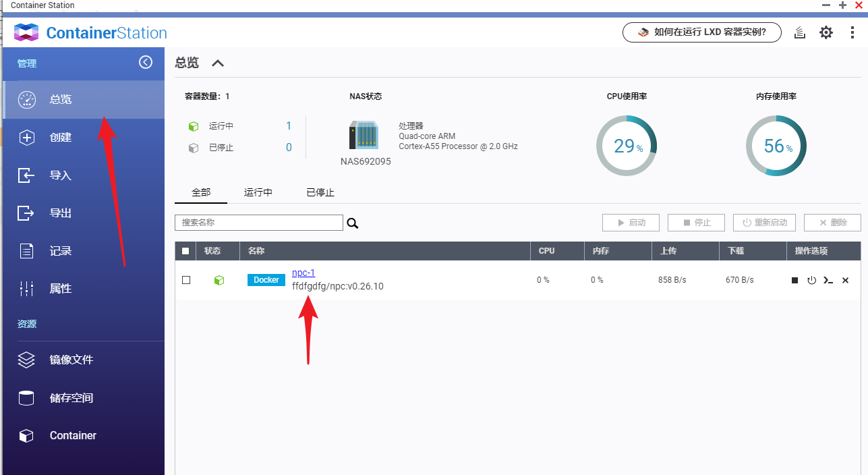Click the Docker badge on npc-1 row
Screen dimensions: 868x475
(266, 280)
